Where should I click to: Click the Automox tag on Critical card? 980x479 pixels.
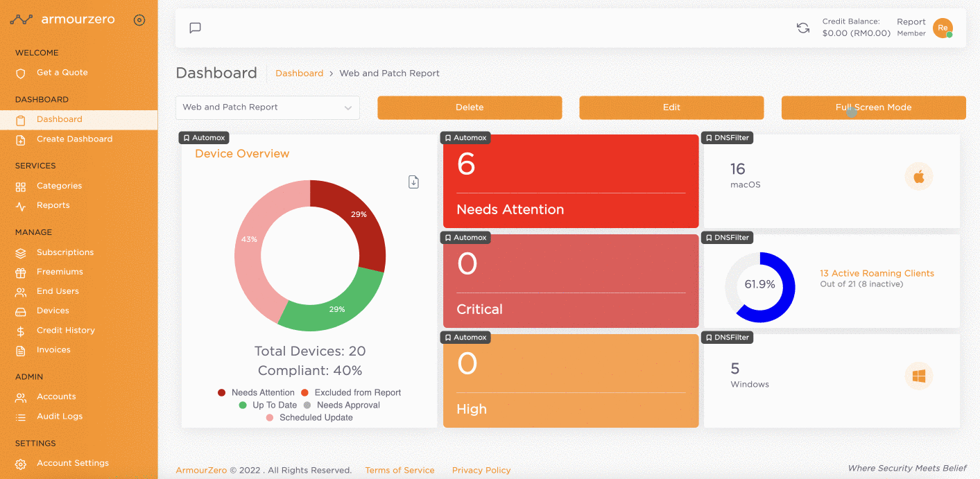(466, 238)
